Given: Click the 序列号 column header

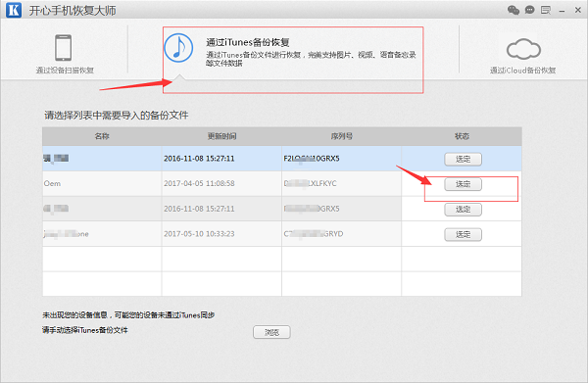Looking at the screenshot, I should (342, 136).
